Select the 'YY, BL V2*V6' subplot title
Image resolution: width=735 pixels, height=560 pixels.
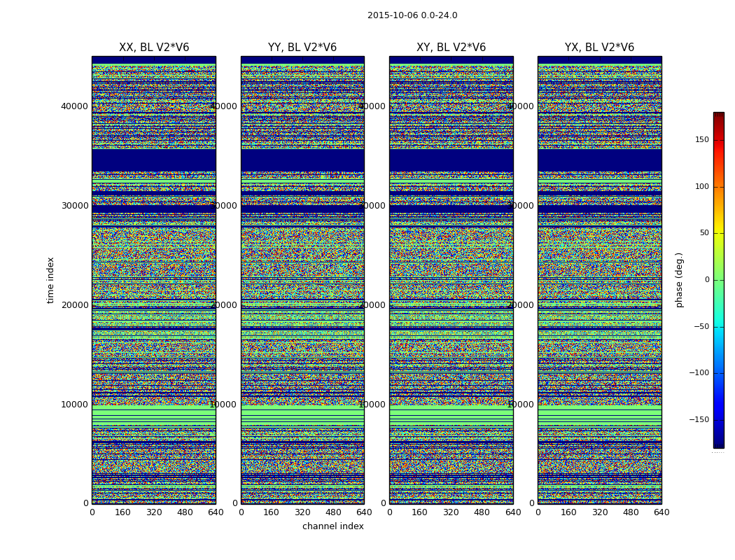pyautogui.click(x=302, y=48)
